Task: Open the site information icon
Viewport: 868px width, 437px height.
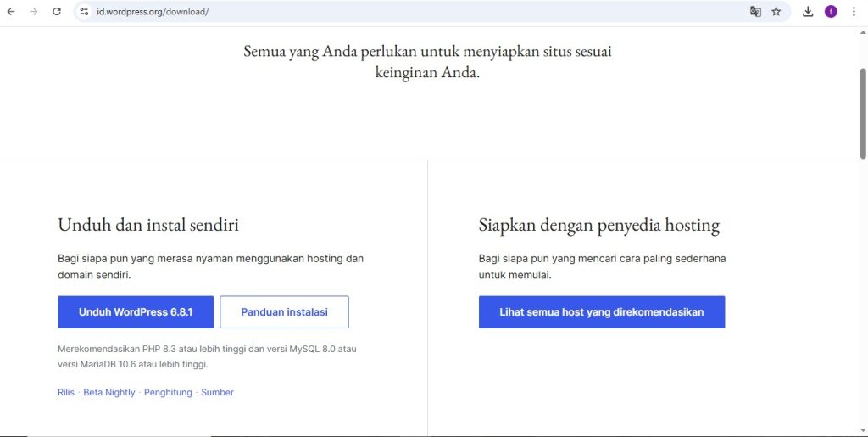Action: tap(84, 12)
